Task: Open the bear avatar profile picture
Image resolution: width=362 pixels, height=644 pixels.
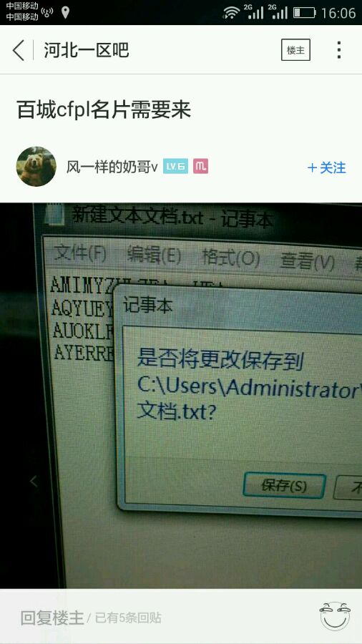Action: click(x=36, y=166)
